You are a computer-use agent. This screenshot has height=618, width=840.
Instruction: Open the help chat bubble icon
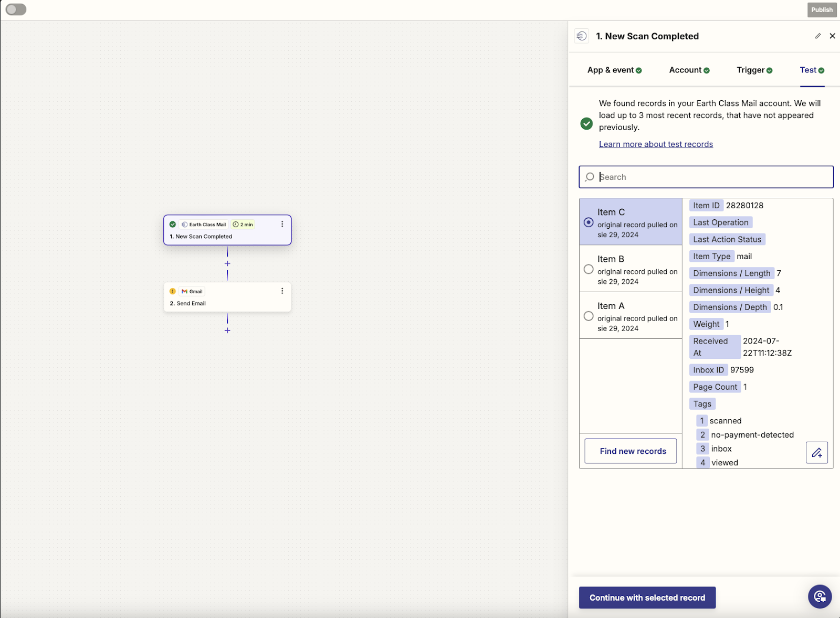click(820, 596)
